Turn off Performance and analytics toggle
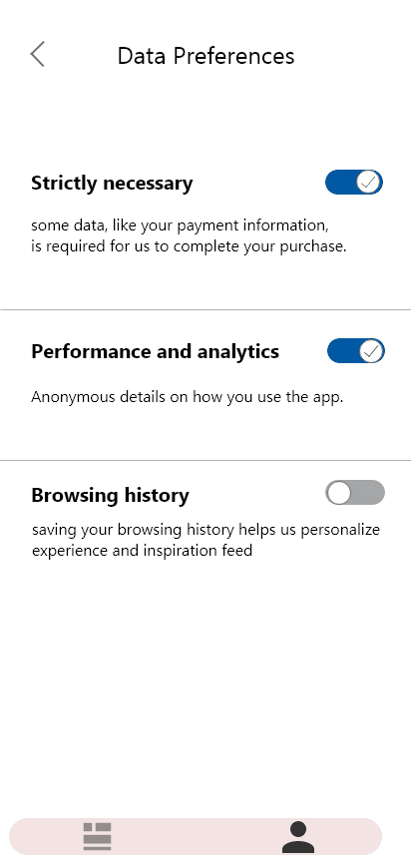The width and height of the screenshot is (411, 868). tap(356, 351)
